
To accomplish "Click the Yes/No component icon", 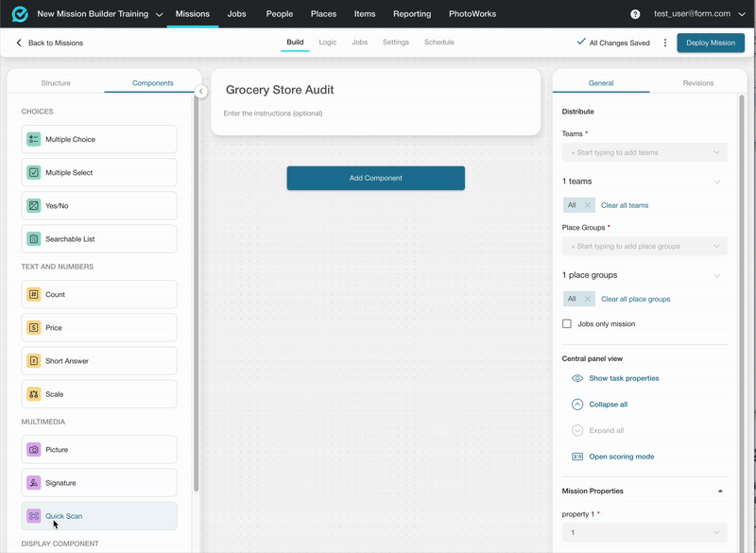I will (x=34, y=206).
